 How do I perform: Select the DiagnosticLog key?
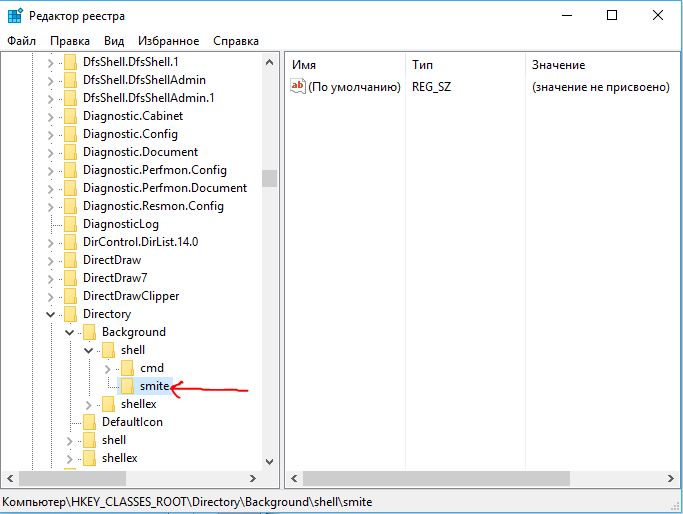tap(121, 224)
